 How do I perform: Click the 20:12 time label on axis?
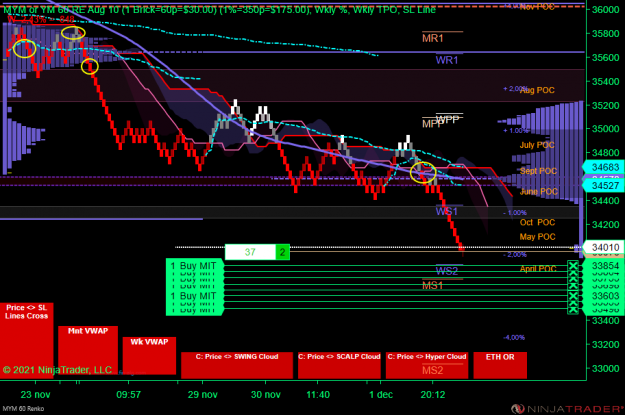433,395
